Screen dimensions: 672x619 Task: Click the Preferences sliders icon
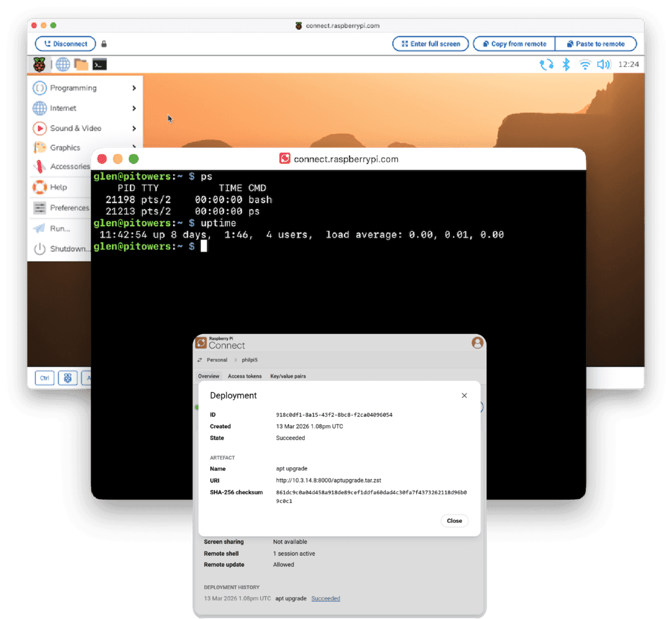click(x=40, y=208)
